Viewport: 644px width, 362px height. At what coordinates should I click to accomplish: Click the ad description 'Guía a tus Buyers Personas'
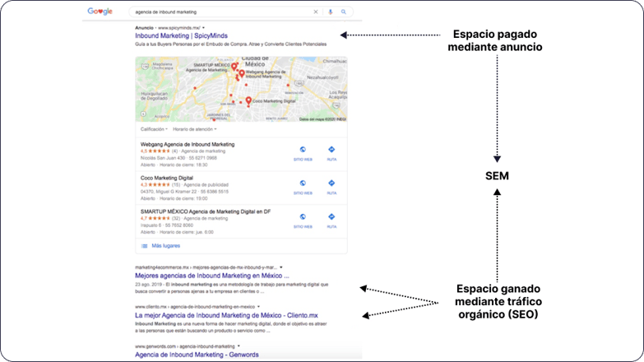pos(231,44)
